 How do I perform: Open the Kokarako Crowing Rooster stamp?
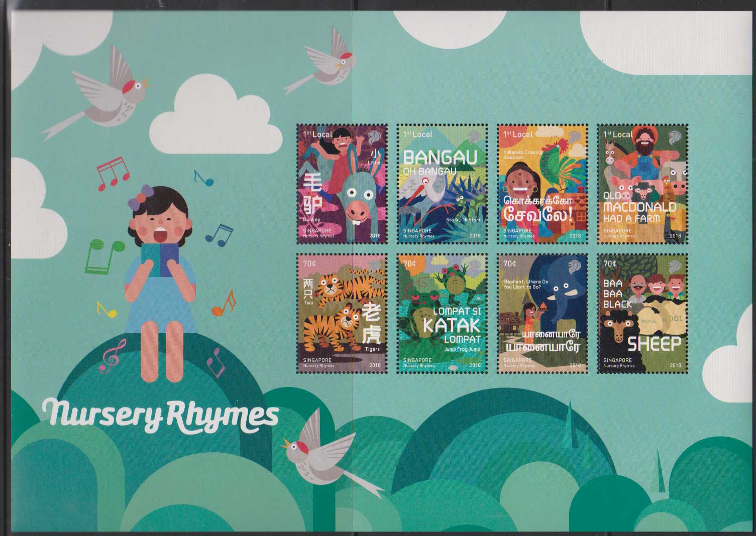click(x=543, y=184)
